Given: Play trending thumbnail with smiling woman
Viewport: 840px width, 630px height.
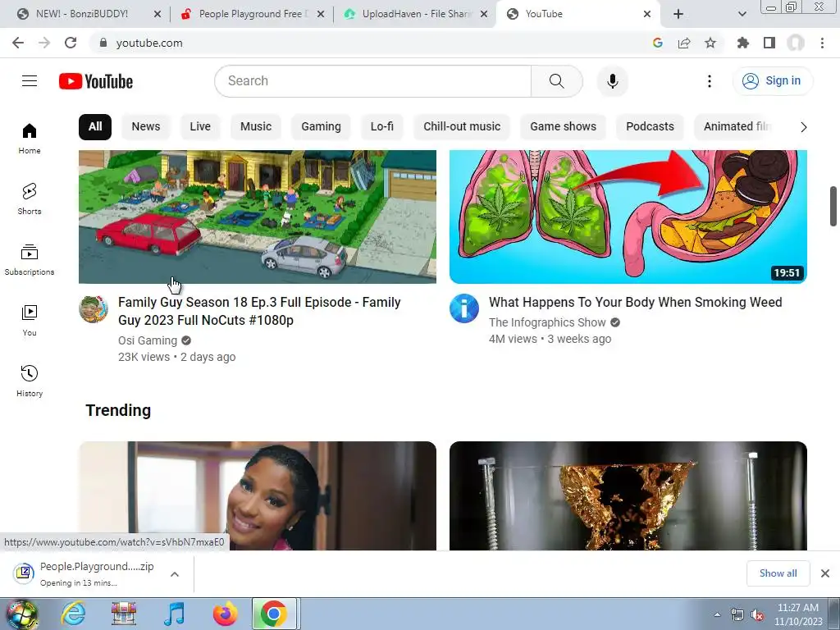Looking at the screenshot, I should click(x=257, y=495).
